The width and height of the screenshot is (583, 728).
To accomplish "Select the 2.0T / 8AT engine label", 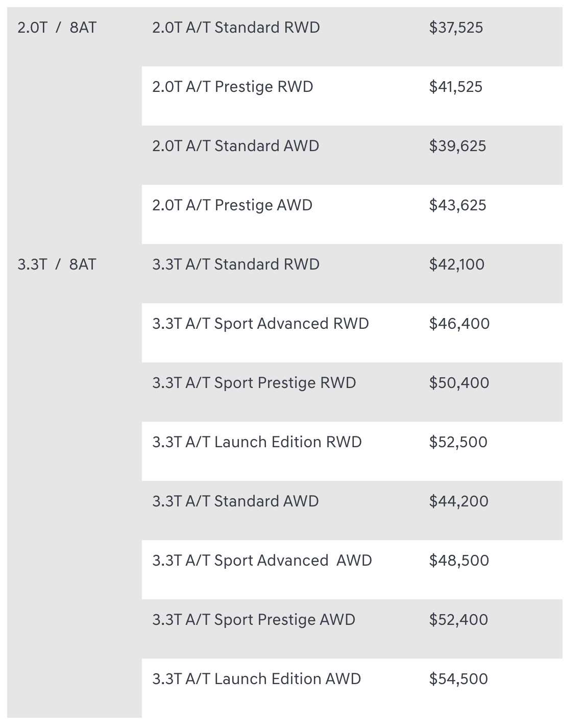I will (x=57, y=28).
